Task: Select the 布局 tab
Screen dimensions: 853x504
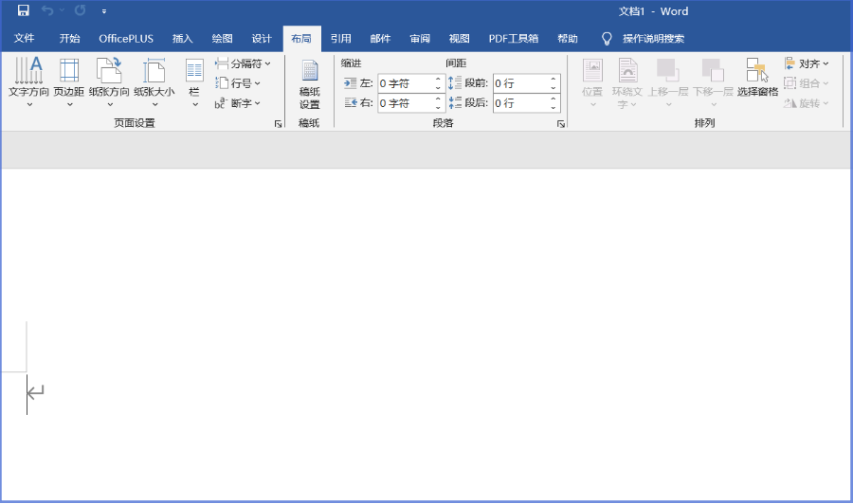Action: [301, 39]
